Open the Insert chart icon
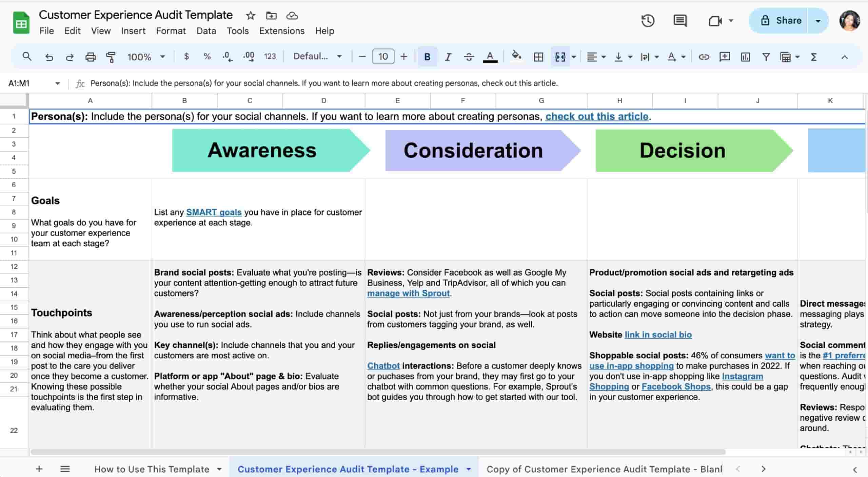The height and width of the screenshot is (477, 868). 745,57
